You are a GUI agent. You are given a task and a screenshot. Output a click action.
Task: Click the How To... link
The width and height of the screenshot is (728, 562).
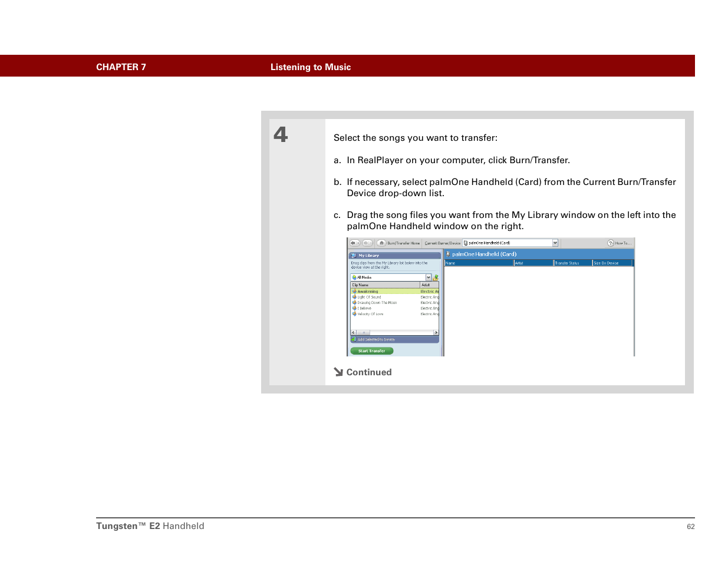[x=623, y=243]
